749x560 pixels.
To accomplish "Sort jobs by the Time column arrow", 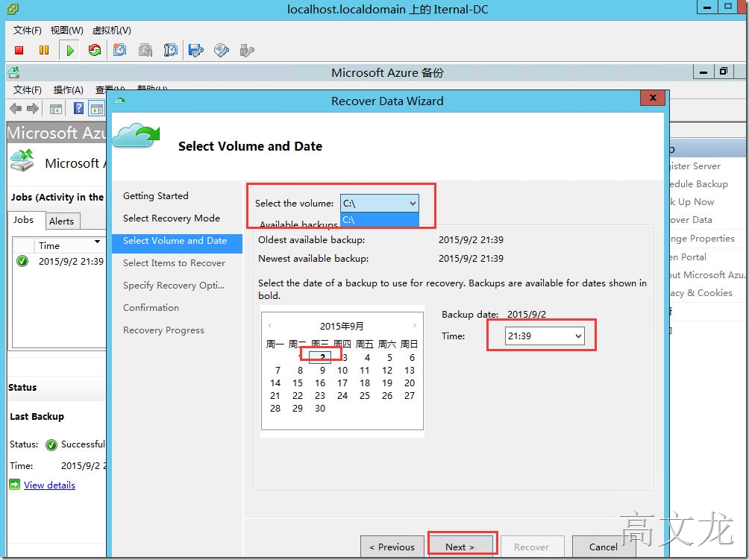I will (98, 242).
